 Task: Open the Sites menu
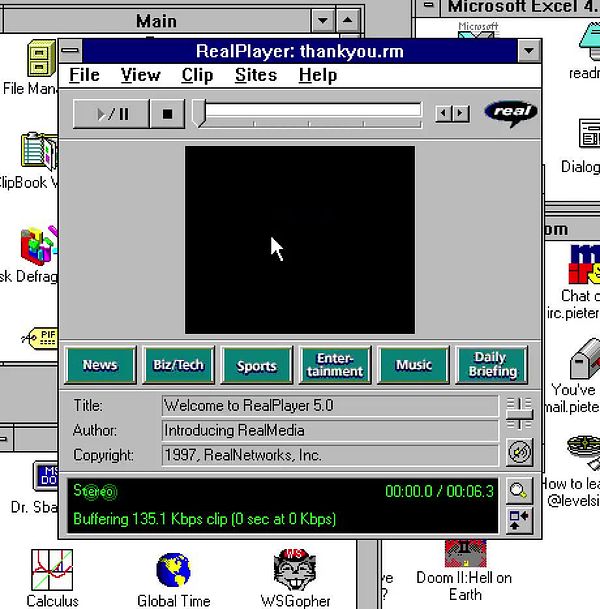(256, 75)
